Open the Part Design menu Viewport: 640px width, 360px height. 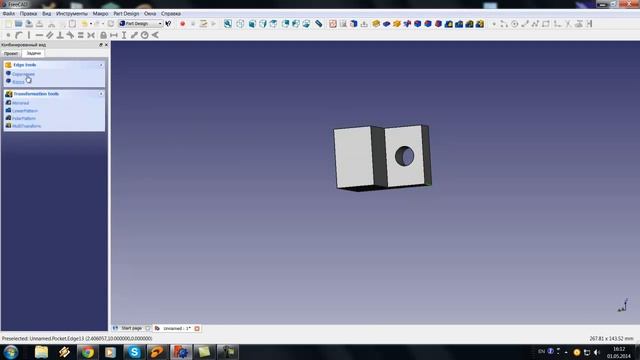tap(126, 13)
